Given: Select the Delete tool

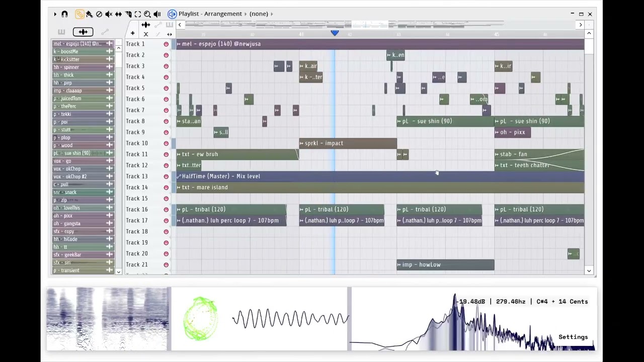Looking at the screenshot, I should [x=99, y=14].
